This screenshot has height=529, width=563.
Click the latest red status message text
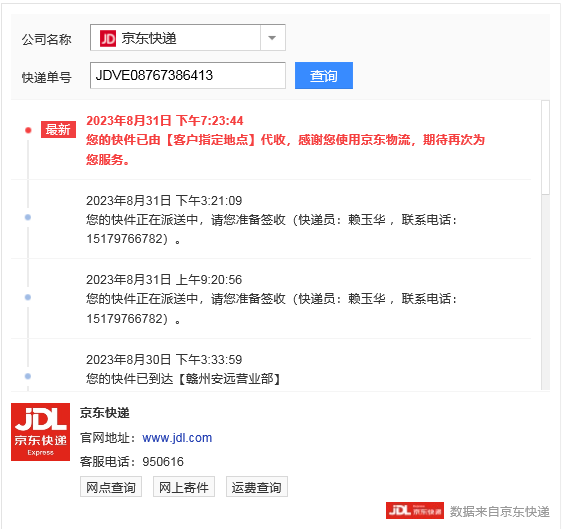click(285, 149)
